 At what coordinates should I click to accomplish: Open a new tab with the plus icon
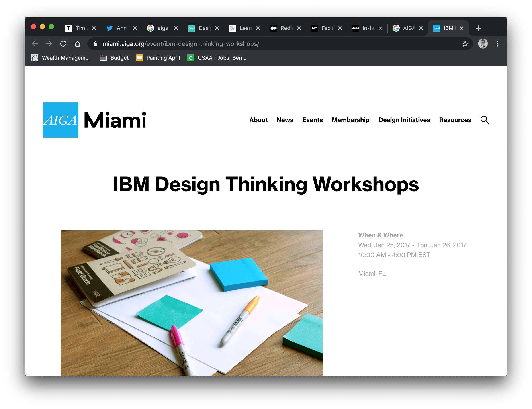pos(478,28)
